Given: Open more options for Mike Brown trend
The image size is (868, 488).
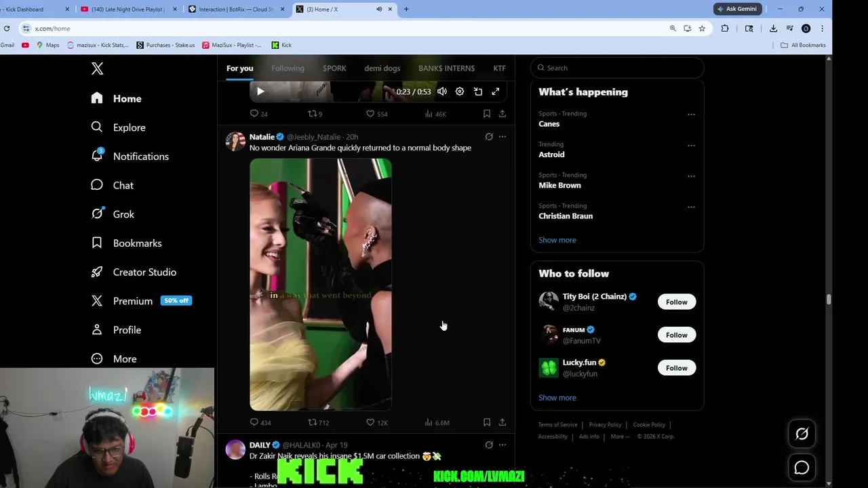Looking at the screenshot, I should click(691, 176).
